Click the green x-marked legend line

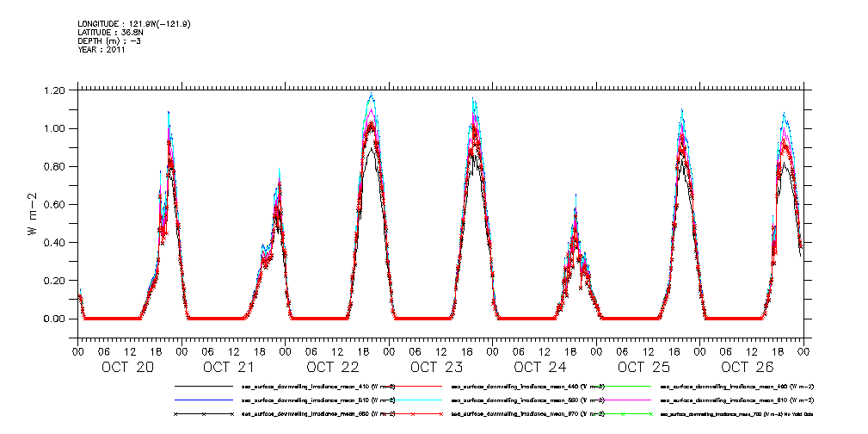coord(623,414)
